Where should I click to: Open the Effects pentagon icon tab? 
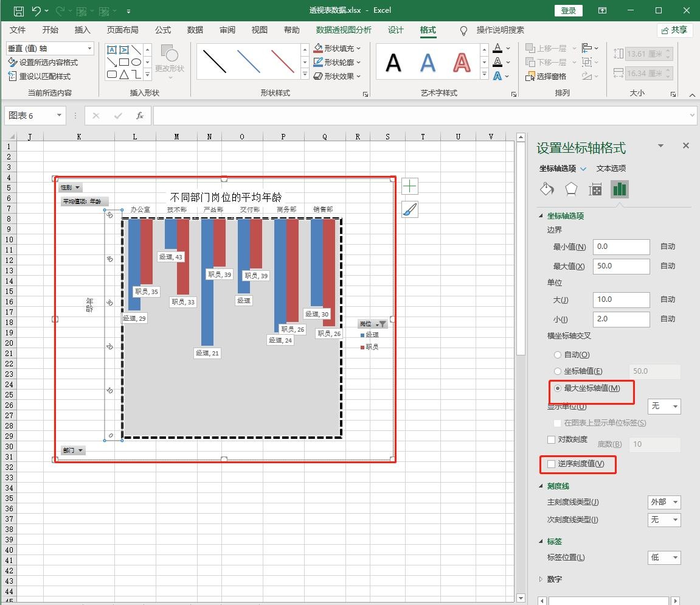click(x=570, y=189)
